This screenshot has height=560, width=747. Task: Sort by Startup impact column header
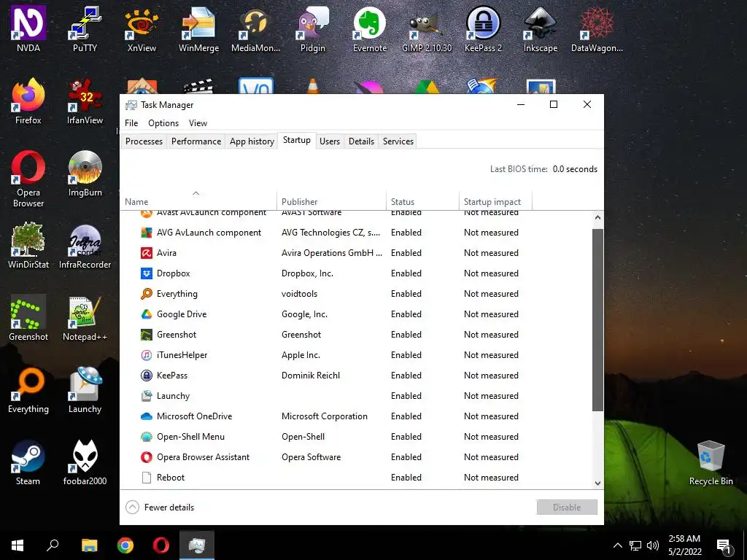click(x=495, y=200)
